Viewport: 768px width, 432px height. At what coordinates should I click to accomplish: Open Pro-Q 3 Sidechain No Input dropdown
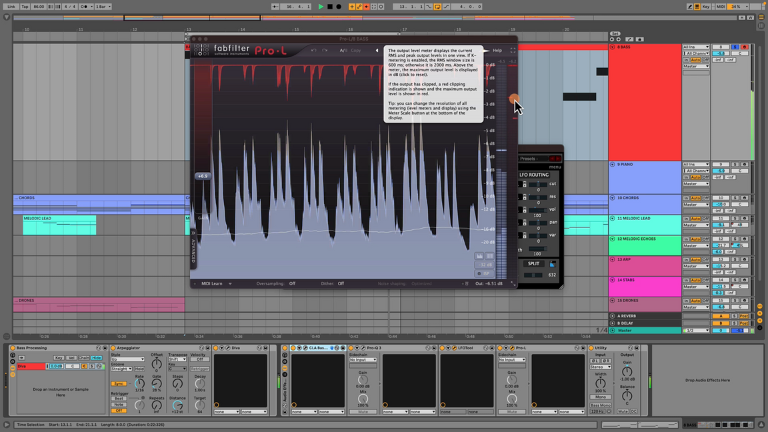point(362,360)
